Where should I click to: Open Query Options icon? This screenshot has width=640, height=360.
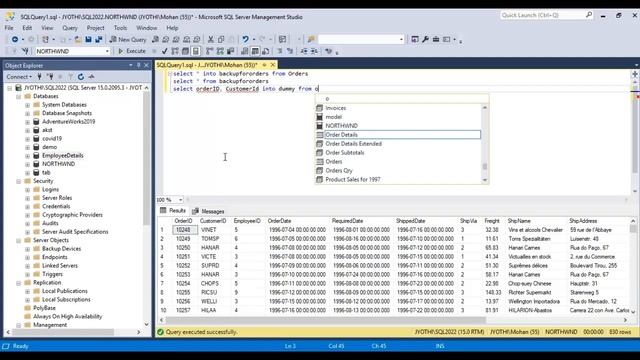[x=185, y=51]
